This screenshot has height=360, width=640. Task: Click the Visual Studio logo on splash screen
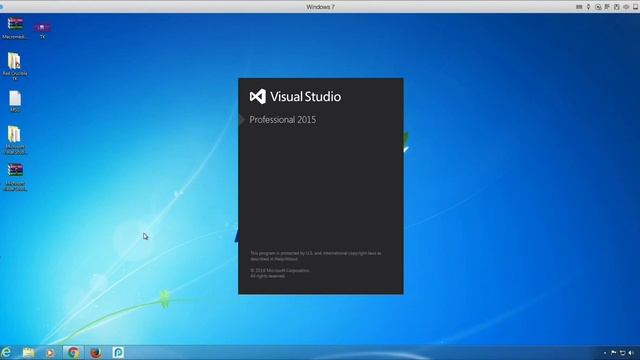(x=258, y=97)
